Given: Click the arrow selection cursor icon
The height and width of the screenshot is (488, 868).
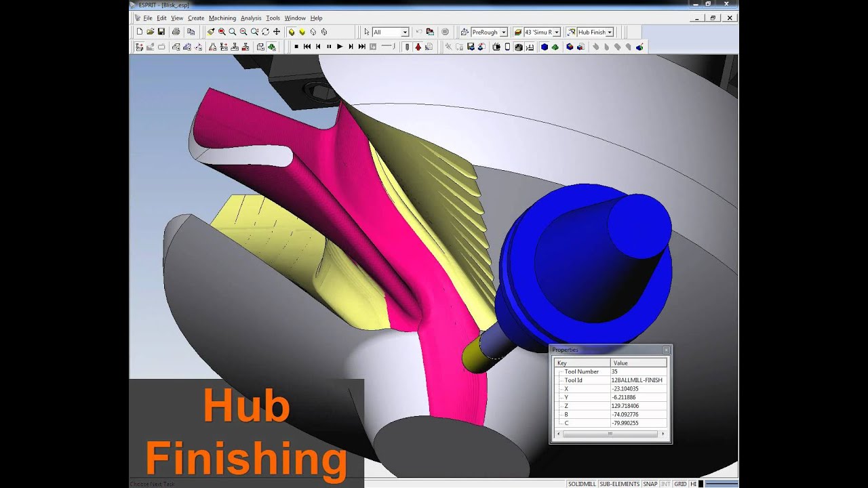Looking at the screenshot, I should [366, 32].
